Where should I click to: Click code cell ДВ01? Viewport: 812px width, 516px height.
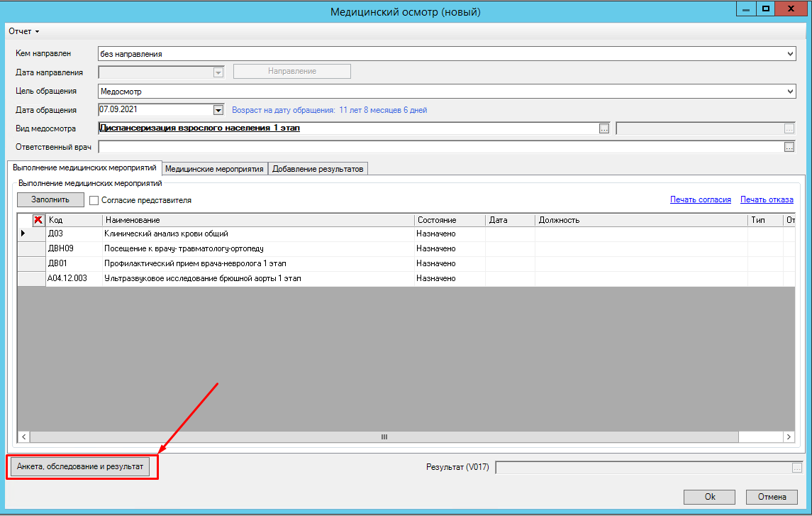tap(74, 264)
